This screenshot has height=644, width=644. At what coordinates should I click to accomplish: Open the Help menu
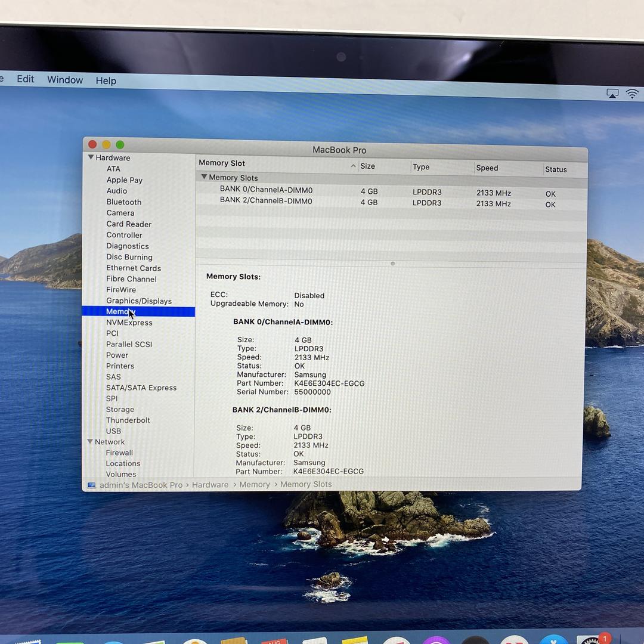click(106, 80)
